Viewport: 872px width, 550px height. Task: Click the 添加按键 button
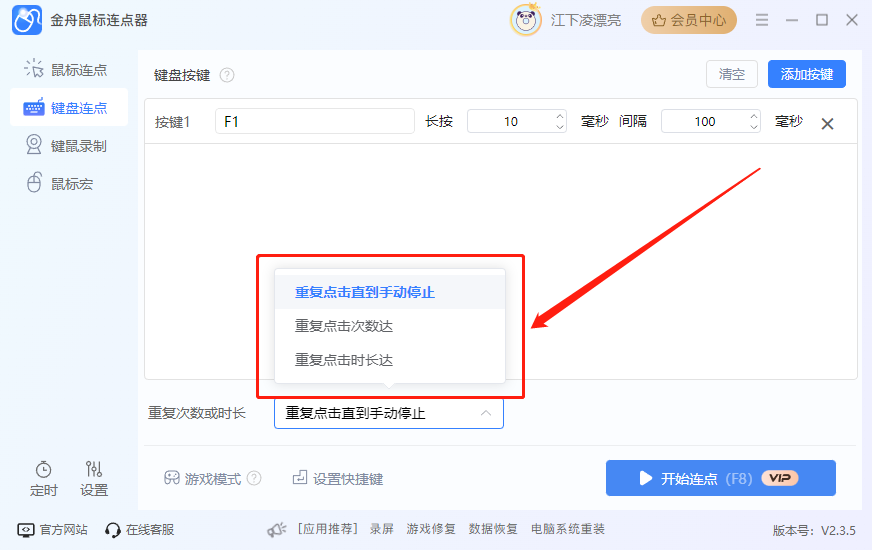click(806, 74)
